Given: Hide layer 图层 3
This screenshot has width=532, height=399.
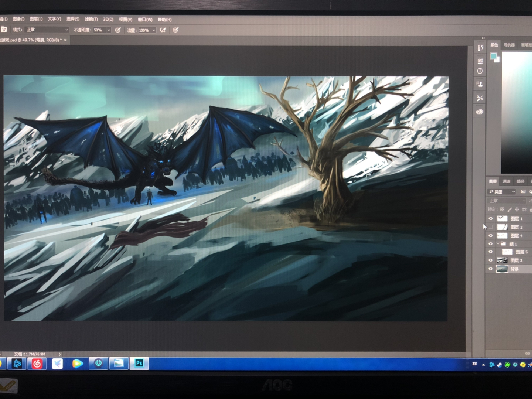Looking at the screenshot, I should [x=491, y=260].
